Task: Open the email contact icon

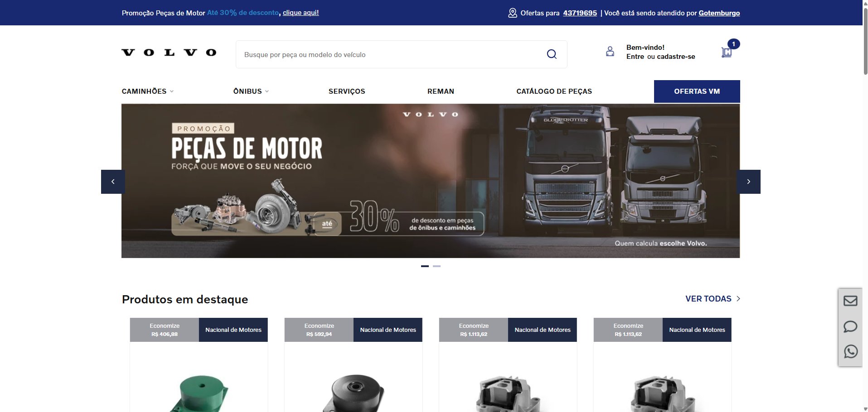Action: coord(850,301)
